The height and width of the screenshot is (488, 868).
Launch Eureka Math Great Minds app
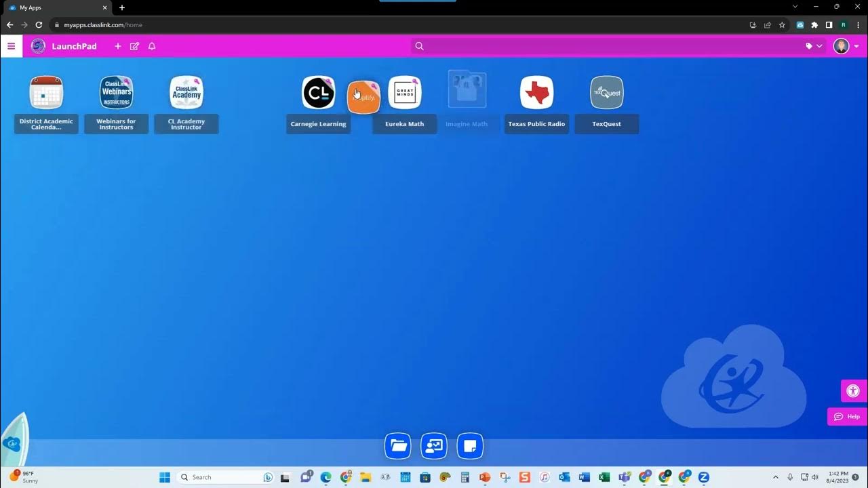(405, 93)
